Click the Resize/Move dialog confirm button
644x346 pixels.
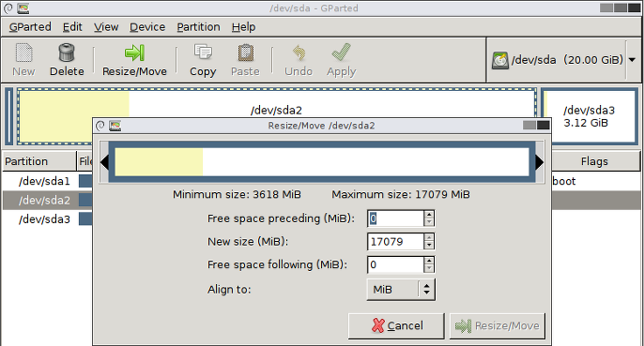(x=498, y=326)
